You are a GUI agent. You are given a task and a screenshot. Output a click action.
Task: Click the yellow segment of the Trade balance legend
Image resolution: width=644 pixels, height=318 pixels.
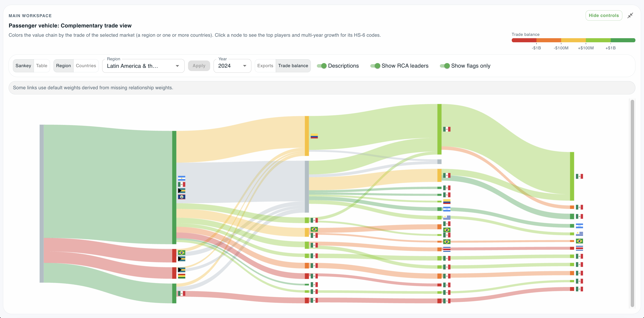click(x=574, y=40)
